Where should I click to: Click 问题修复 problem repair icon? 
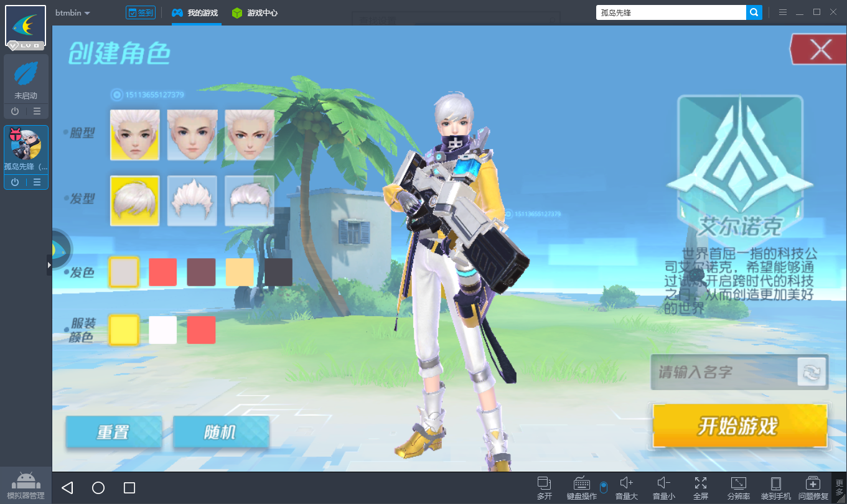pyautogui.click(x=813, y=488)
